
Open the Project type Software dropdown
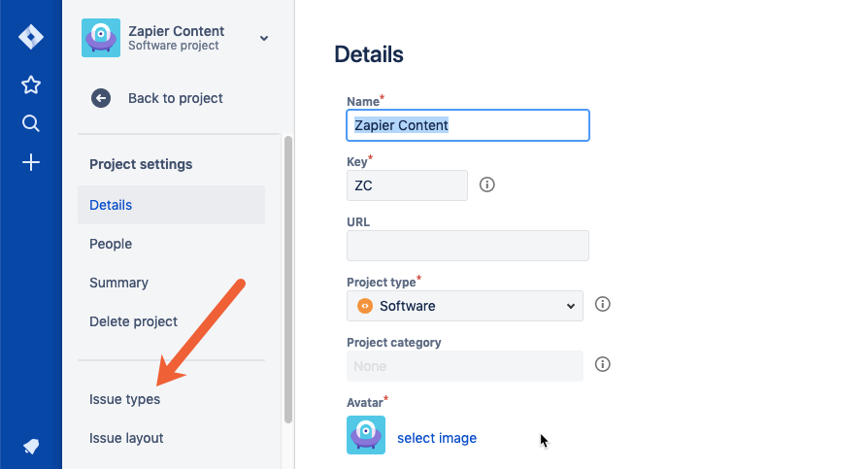coord(465,306)
